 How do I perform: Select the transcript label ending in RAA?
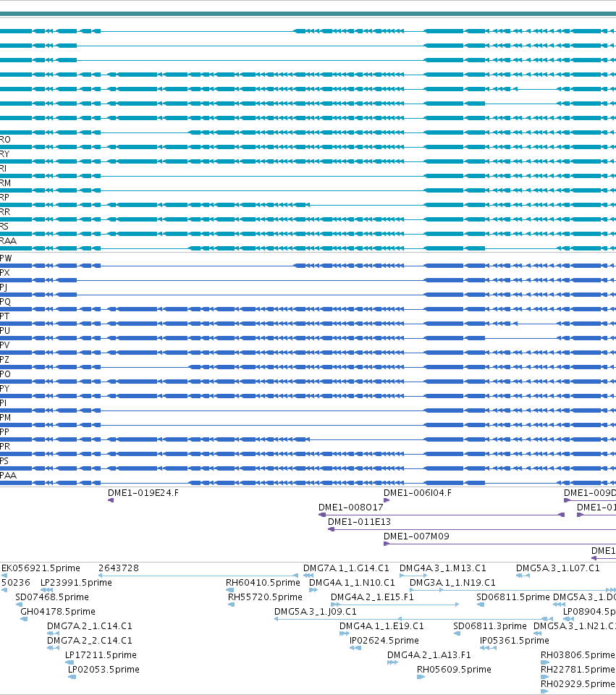coord(8,241)
